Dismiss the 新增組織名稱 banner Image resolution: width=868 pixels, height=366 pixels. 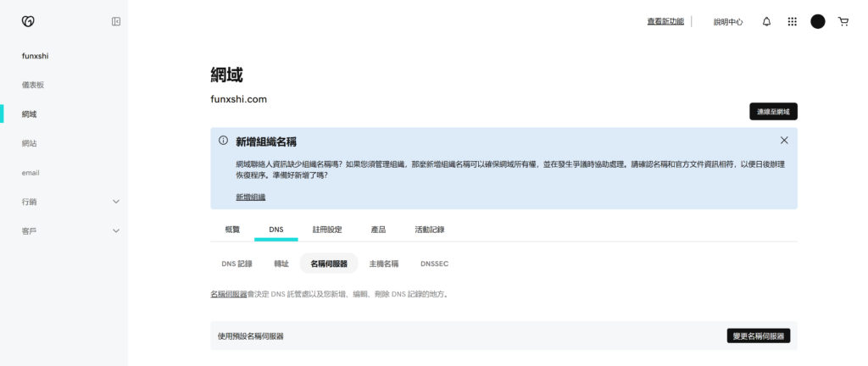tap(783, 140)
